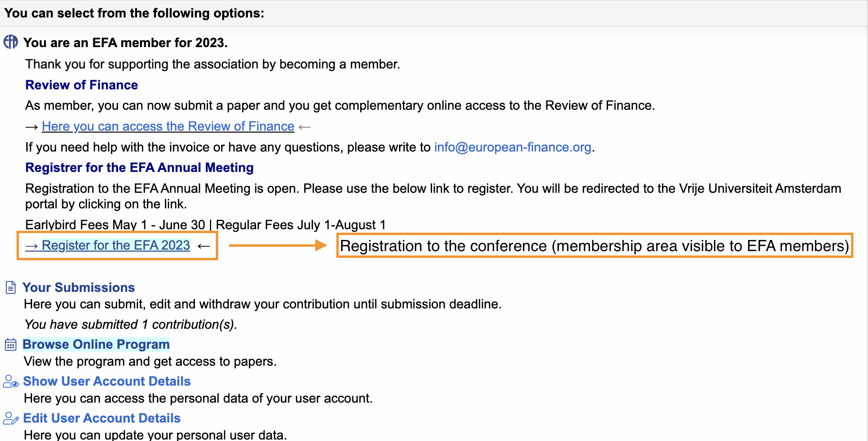Click the "You have submitted 1 contribution(s)" text
Image resolution: width=868 pixels, height=441 pixels.
click(x=130, y=324)
